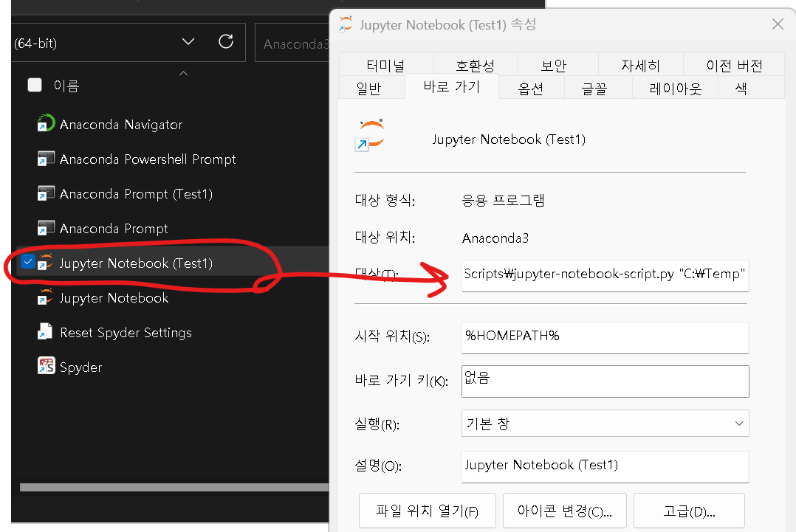Click the 바로 가기 키 field showing 없음
796x532 pixels.
[605, 381]
